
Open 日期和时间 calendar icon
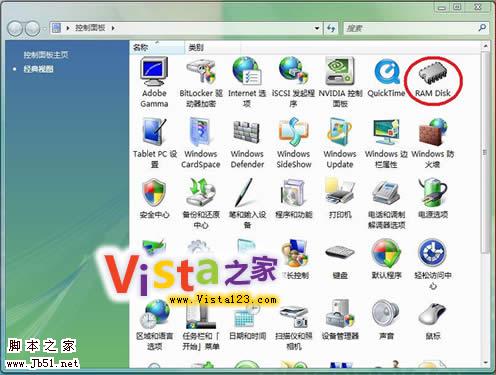pyautogui.click(x=247, y=315)
